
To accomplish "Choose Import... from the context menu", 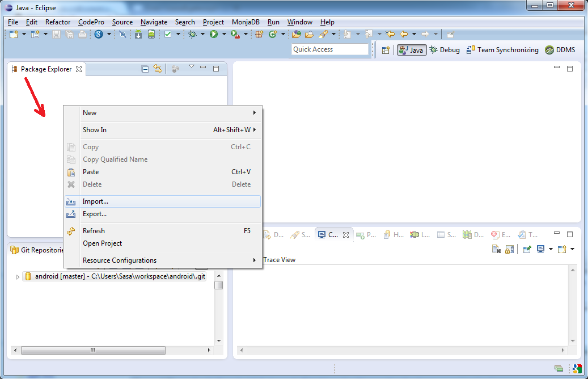I will (x=163, y=201).
